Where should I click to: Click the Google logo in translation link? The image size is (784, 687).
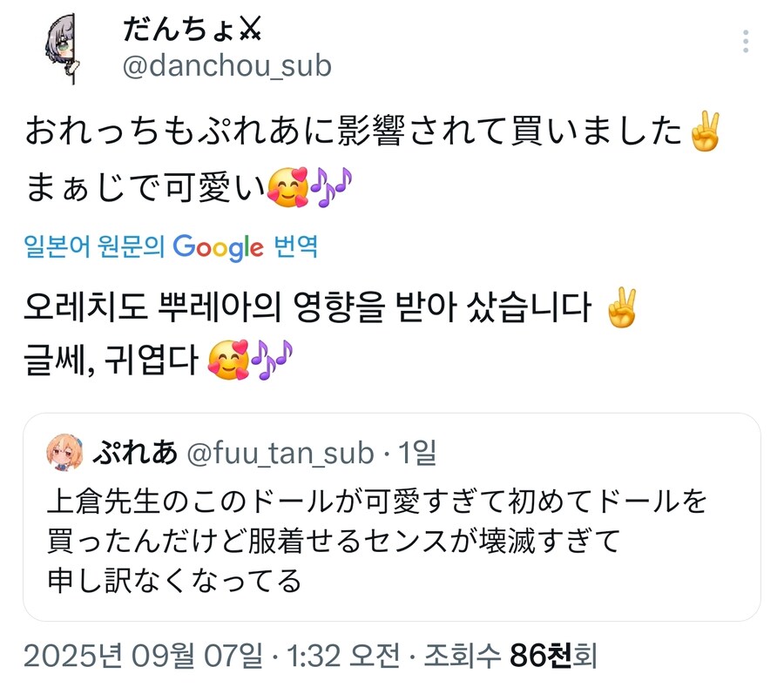pyautogui.click(x=220, y=248)
